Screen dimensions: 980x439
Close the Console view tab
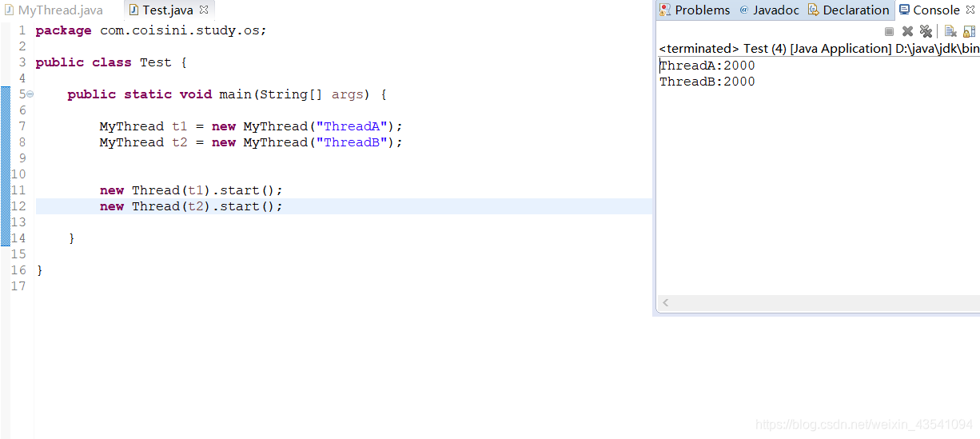970,10
